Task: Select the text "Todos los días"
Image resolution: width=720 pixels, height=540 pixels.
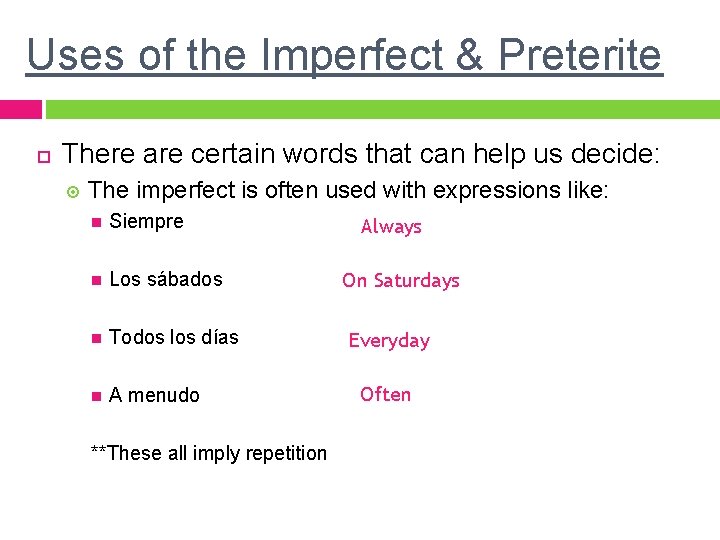Action: pos(174,337)
